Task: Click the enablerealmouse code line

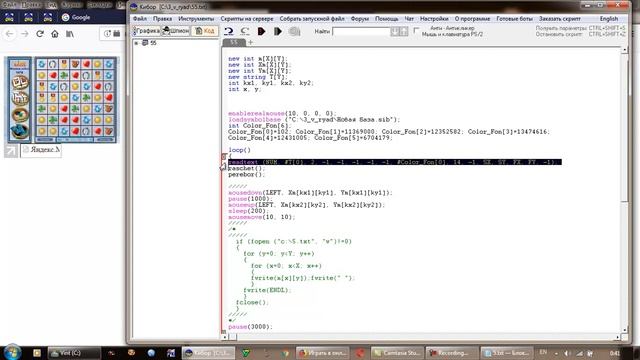Action: [282, 113]
